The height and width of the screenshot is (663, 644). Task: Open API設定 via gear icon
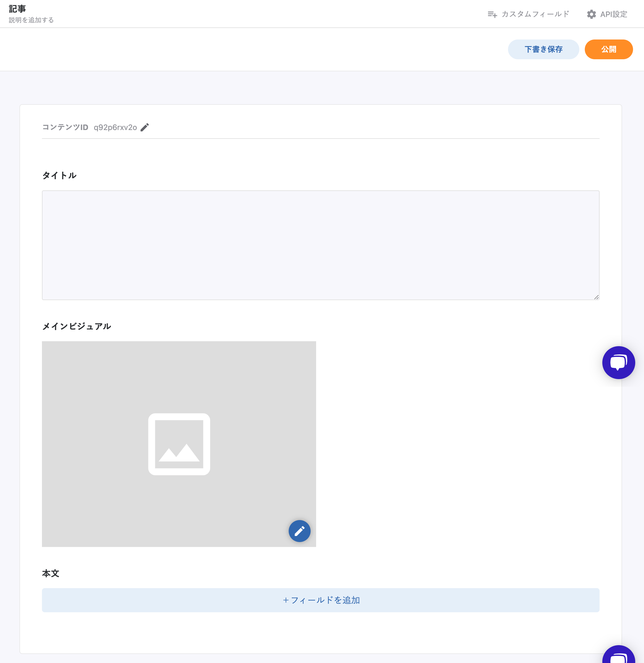coord(591,14)
